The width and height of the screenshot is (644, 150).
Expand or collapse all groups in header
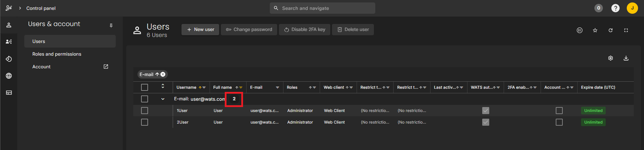163,86
